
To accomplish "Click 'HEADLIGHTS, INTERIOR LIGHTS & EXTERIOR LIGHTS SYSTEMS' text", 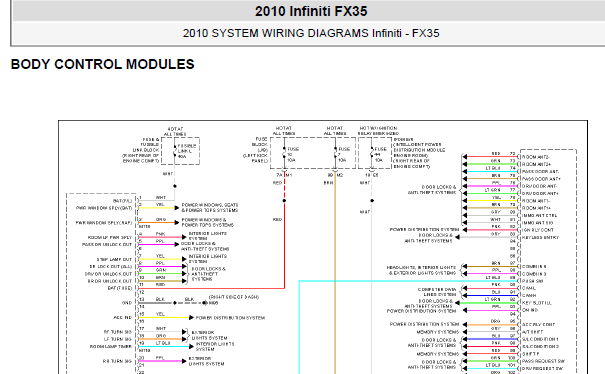I will point(421,270).
